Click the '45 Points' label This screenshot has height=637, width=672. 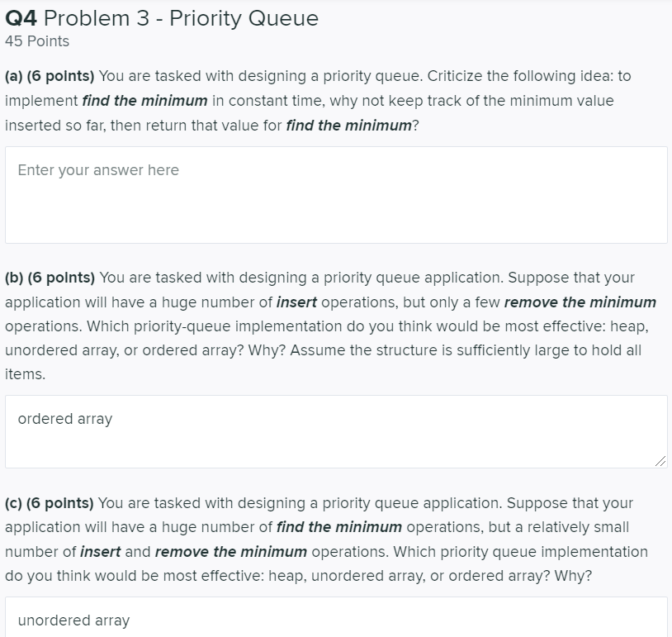[x=33, y=40]
